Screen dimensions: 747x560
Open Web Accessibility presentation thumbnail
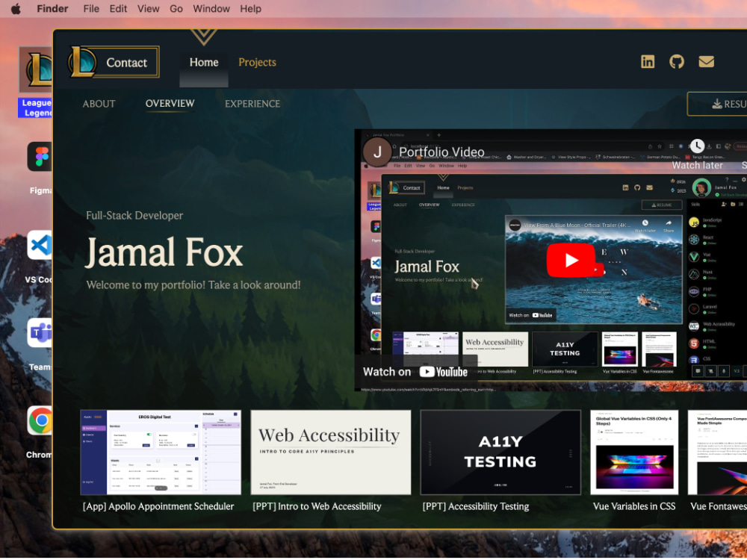(x=331, y=452)
